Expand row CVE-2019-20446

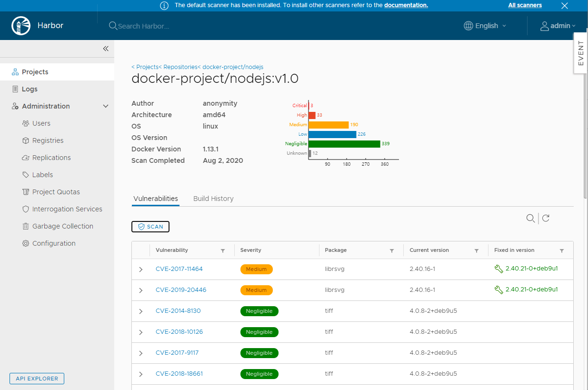(x=140, y=290)
